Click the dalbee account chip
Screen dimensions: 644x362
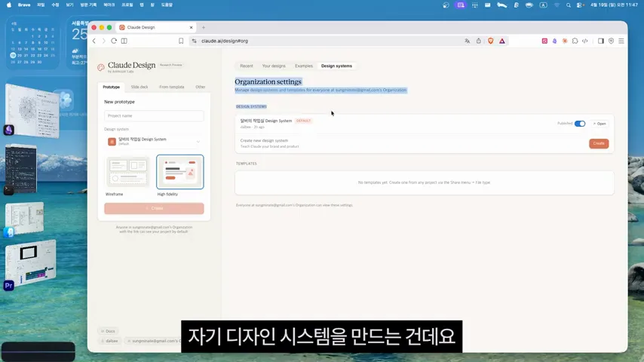click(109, 341)
